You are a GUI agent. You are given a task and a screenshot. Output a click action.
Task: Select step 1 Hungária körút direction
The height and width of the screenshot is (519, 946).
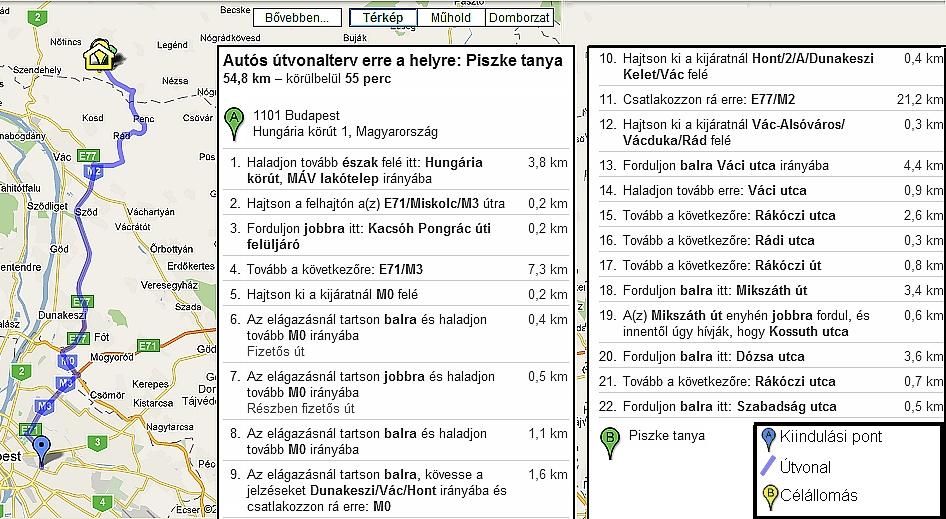[x=396, y=170]
